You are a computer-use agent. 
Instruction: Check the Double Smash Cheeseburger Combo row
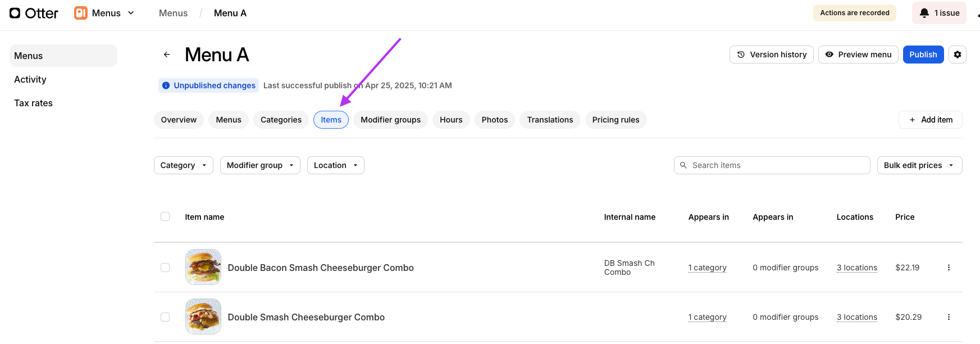click(x=165, y=317)
